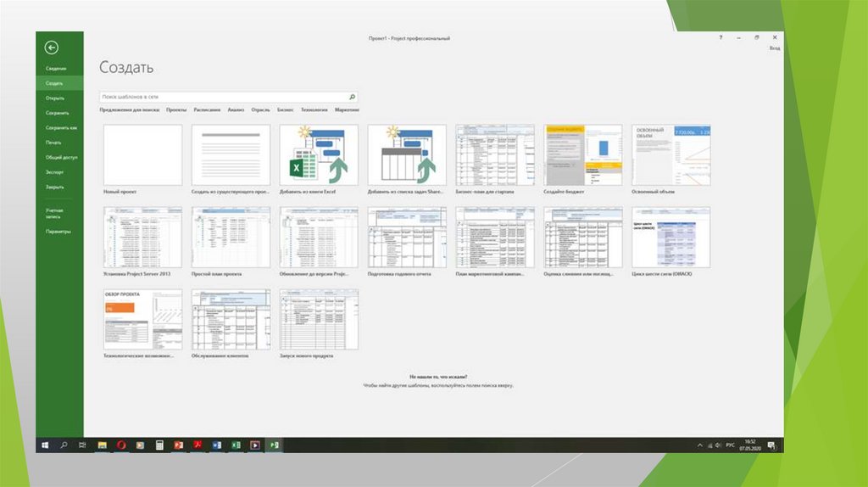Select the blank Новый проект template
This screenshot has width=868, height=487.
[x=142, y=159]
